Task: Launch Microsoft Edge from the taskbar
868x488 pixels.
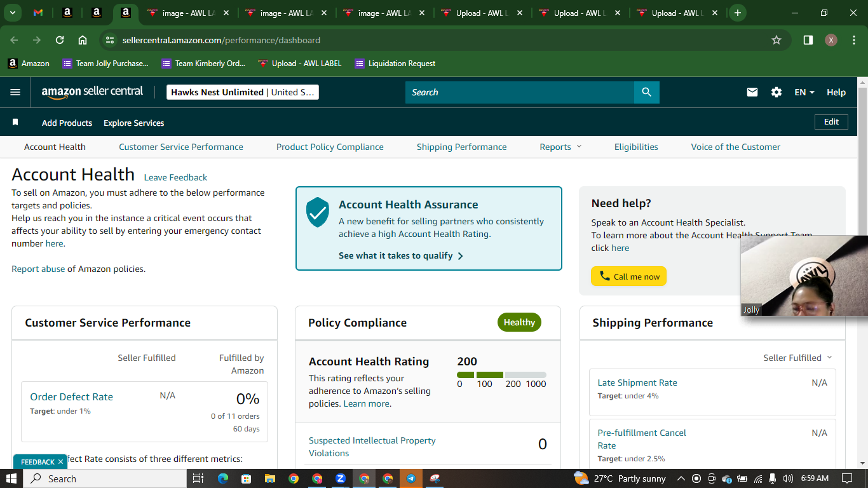Action: click(x=222, y=478)
